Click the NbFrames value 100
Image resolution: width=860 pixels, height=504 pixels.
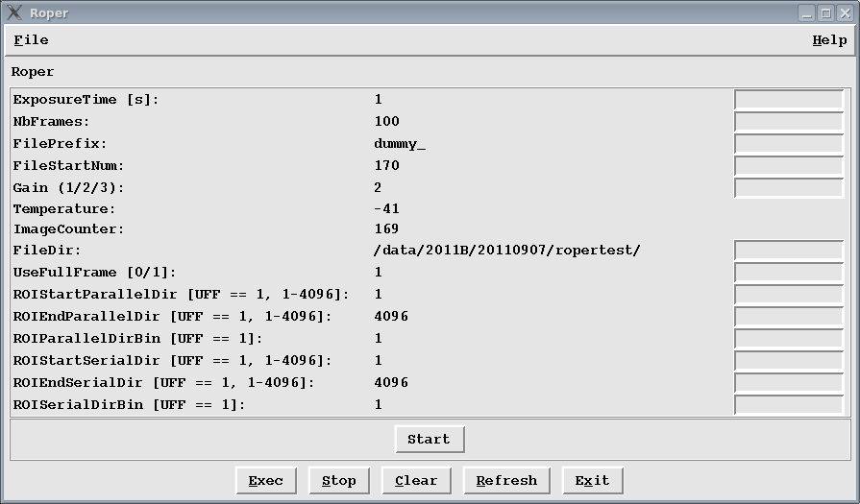(x=386, y=122)
